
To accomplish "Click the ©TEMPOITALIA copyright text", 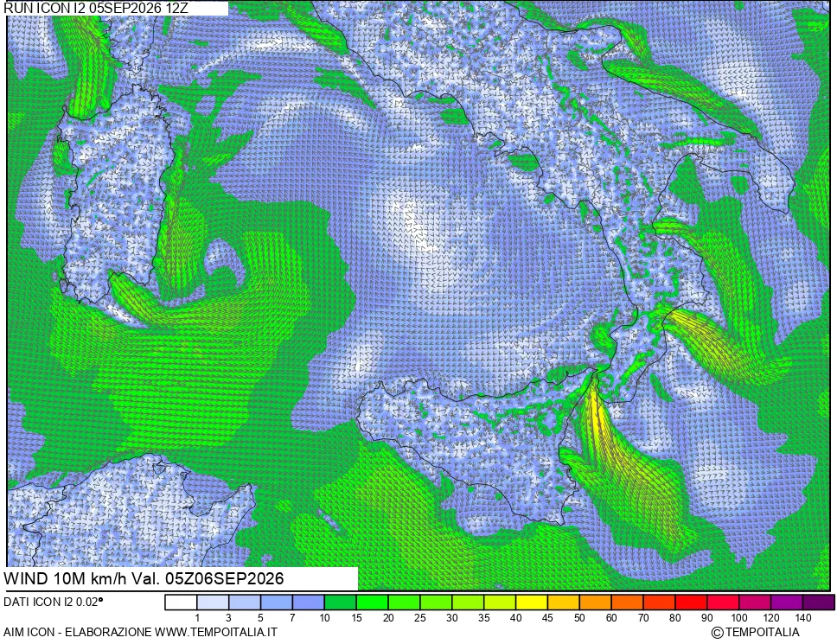I will 756,633.
